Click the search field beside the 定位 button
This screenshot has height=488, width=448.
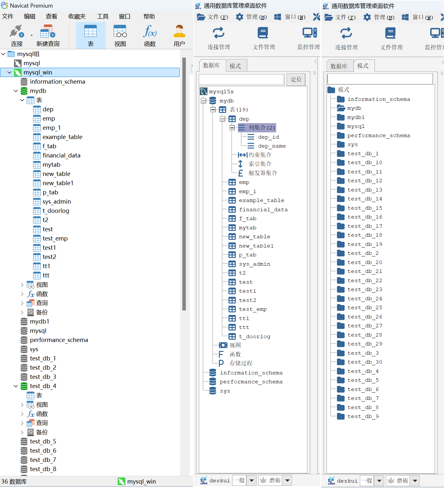pos(241,80)
